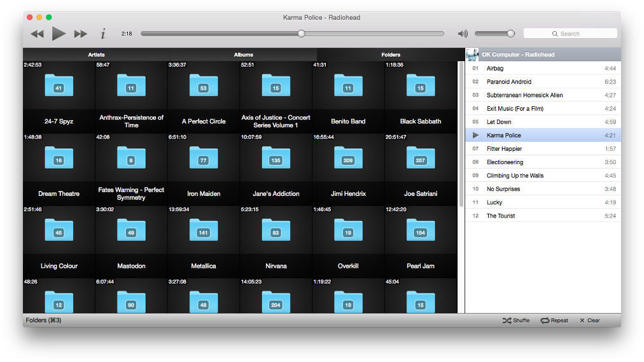Select track No Surprises
This screenshot has width=644, height=362.
[x=543, y=189]
